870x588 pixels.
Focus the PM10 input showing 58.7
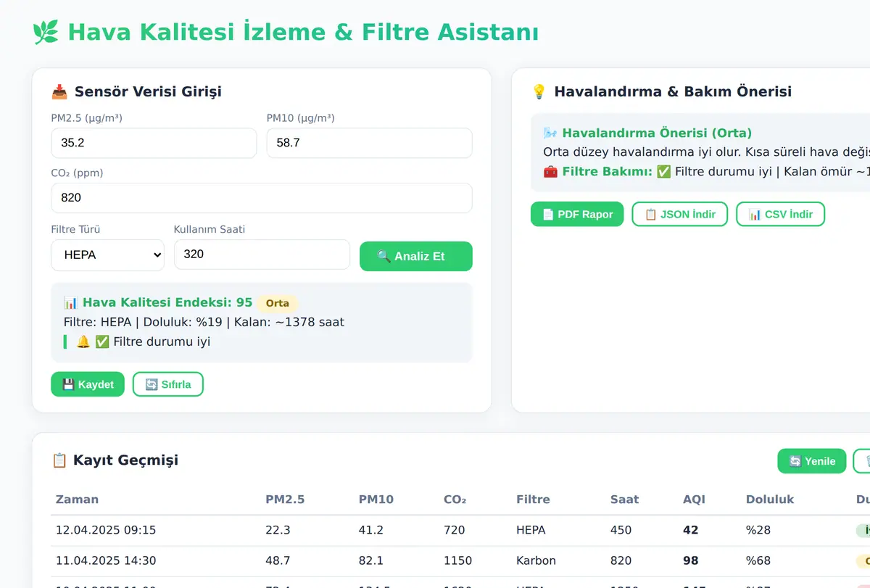370,143
